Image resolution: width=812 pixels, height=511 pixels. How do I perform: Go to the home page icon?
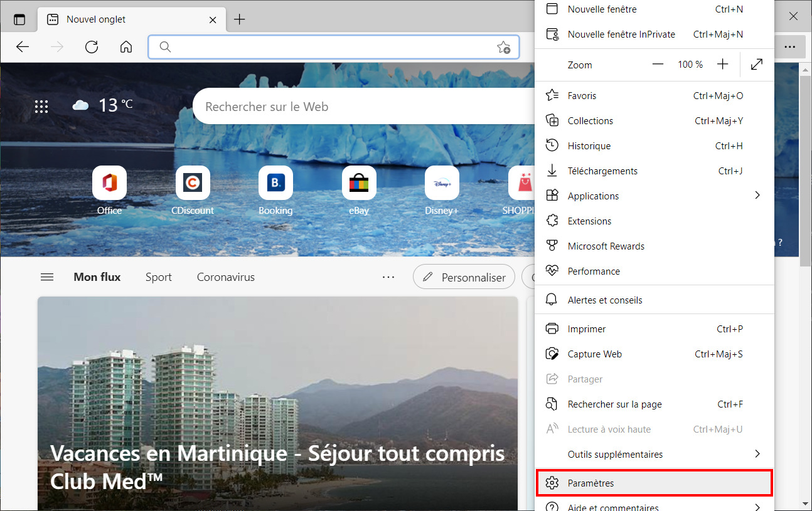click(x=126, y=47)
